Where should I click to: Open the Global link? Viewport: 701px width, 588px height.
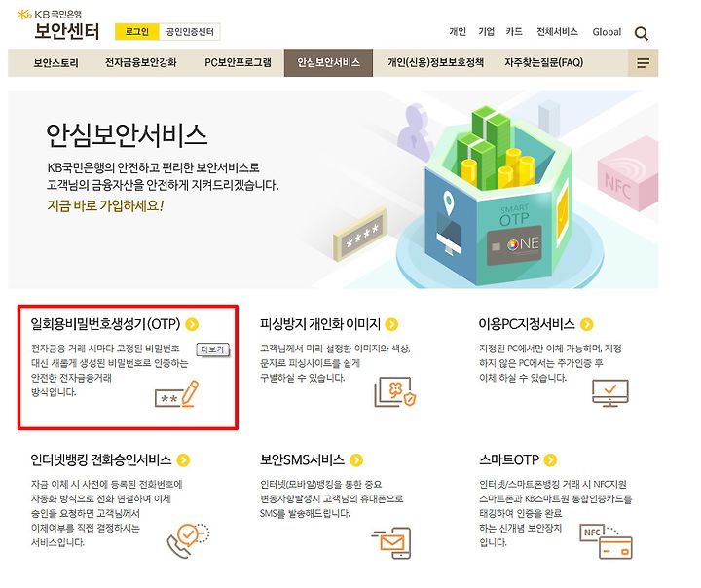607,32
